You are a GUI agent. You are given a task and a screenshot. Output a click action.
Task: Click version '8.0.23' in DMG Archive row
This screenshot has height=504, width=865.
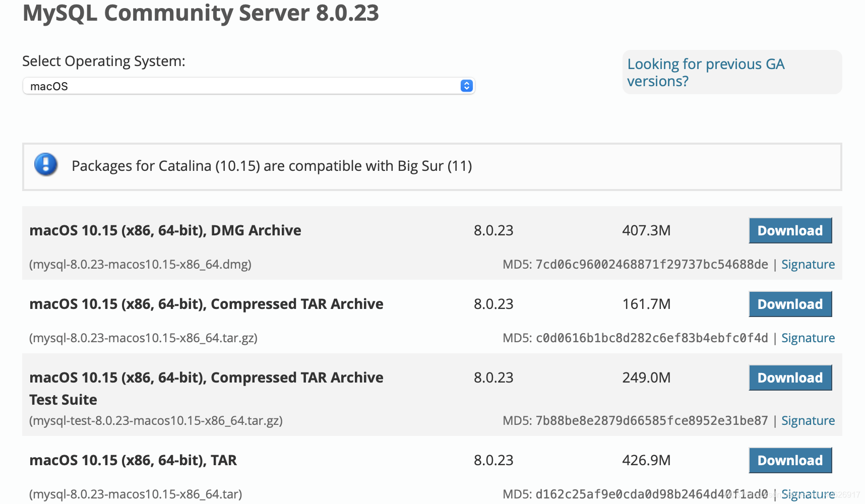pyautogui.click(x=493, y=231)
